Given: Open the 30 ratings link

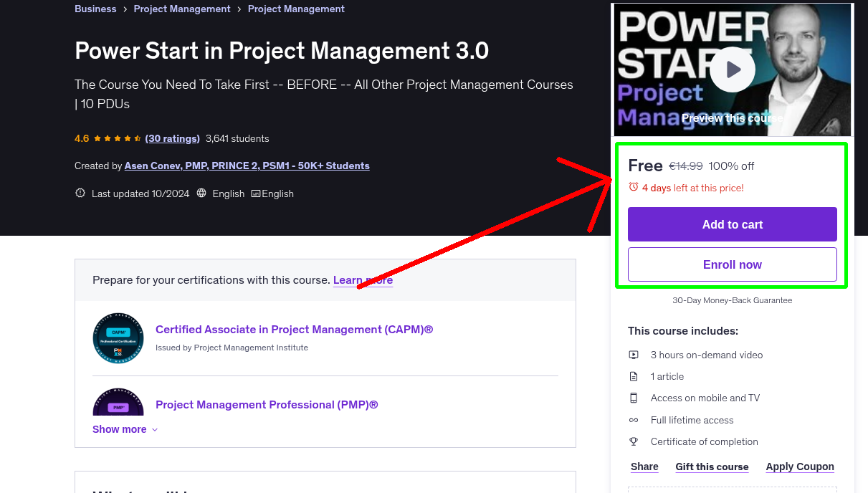Looking at the screenshot, I should pyautogui.click(x=172, y=138).
